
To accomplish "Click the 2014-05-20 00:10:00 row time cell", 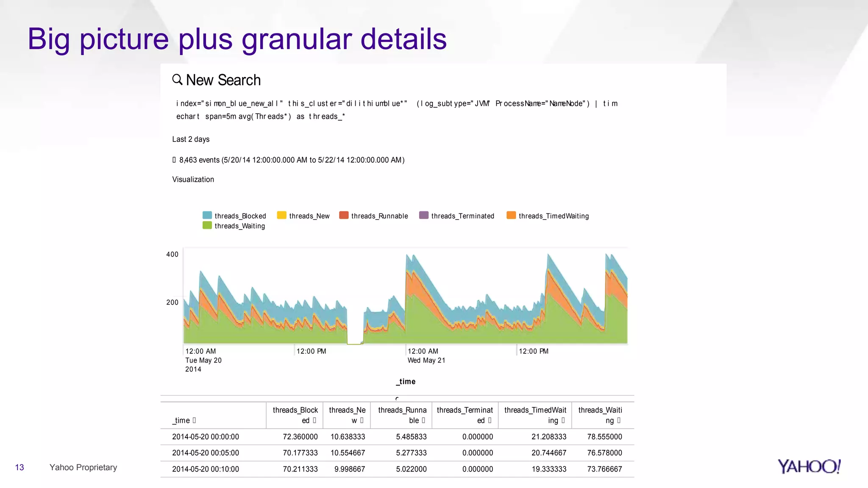I will click(206, 469).
